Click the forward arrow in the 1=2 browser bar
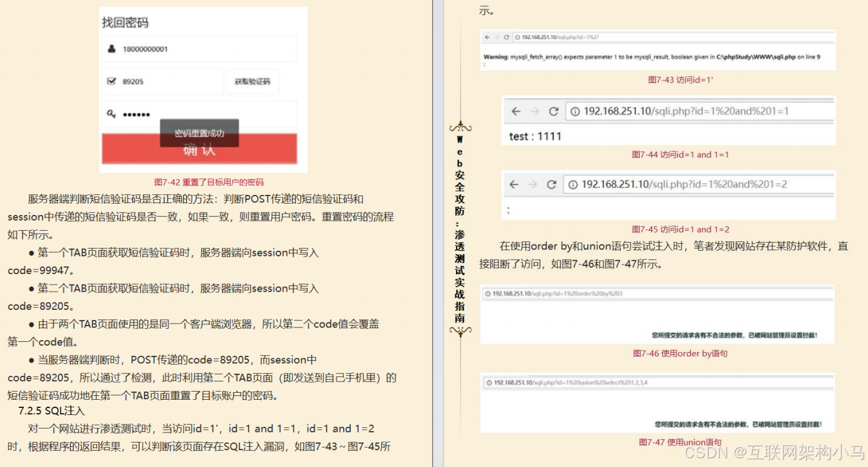The height and width of the screenshot is (467, 868). coord(533,185)
